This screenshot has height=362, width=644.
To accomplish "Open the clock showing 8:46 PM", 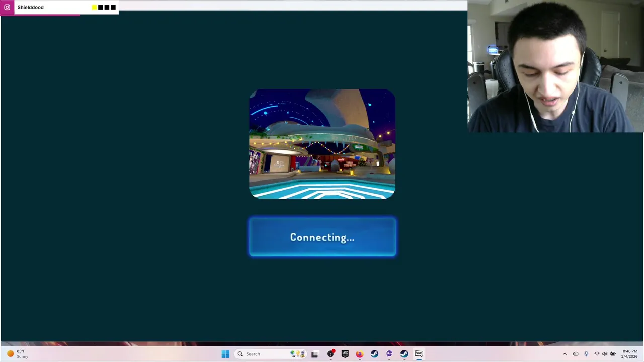I will pos(630,354).
